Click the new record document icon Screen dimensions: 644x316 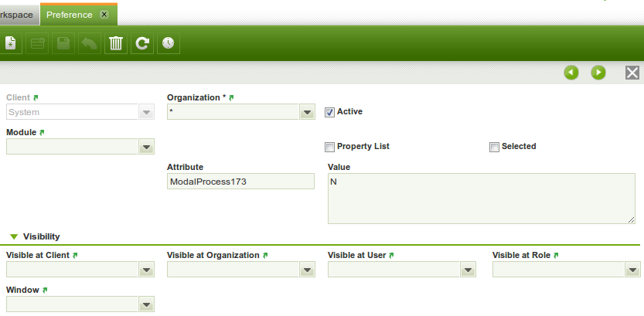pyautogui.click(x=9, y=43)
